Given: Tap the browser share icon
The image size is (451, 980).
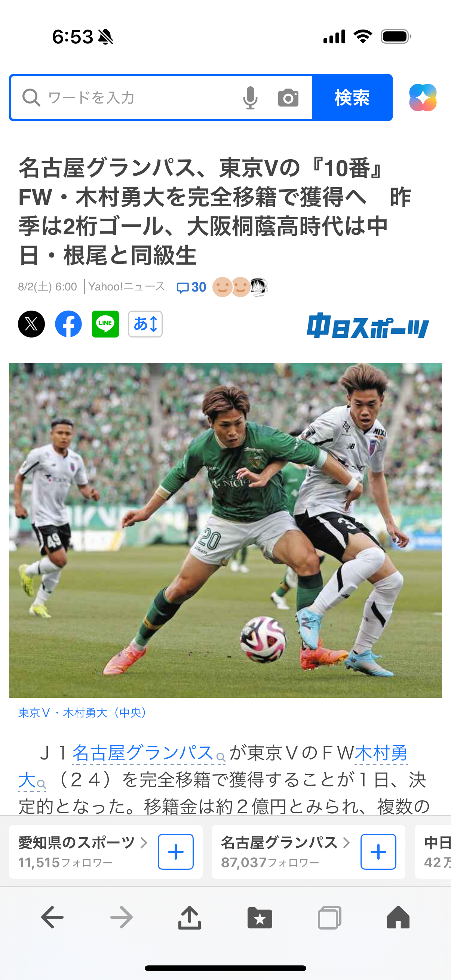Looking at the screenshot, I should coord(190,918).
